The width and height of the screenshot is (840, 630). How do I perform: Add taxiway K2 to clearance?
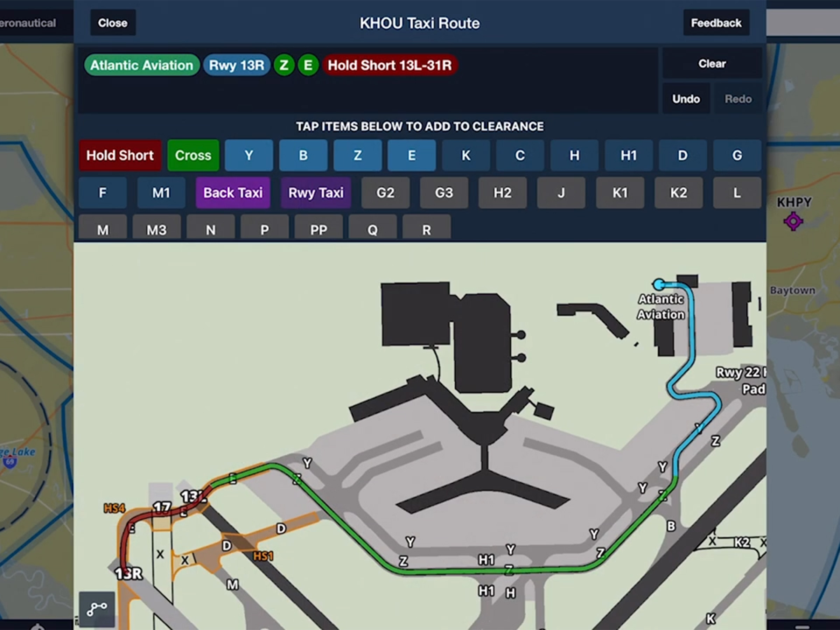tap(678, 193)
